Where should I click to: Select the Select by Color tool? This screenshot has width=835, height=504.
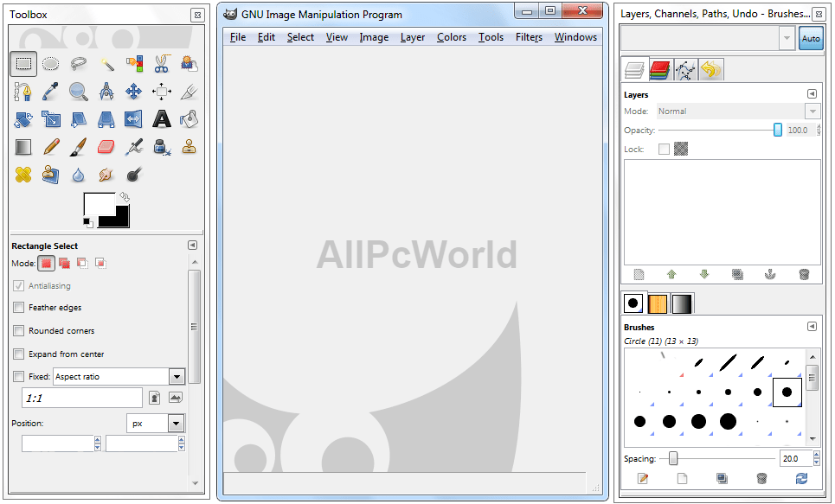[134, 64]
